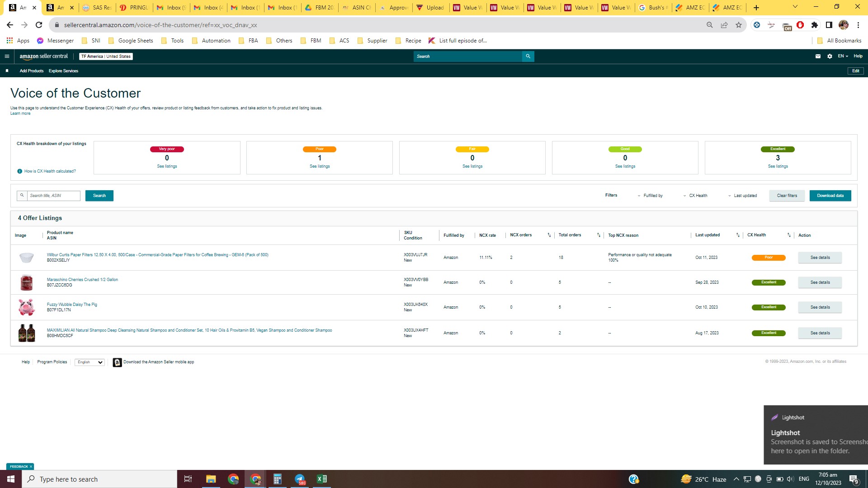Share this page using the share icon
Screen dimensions: 868x488
724,25
